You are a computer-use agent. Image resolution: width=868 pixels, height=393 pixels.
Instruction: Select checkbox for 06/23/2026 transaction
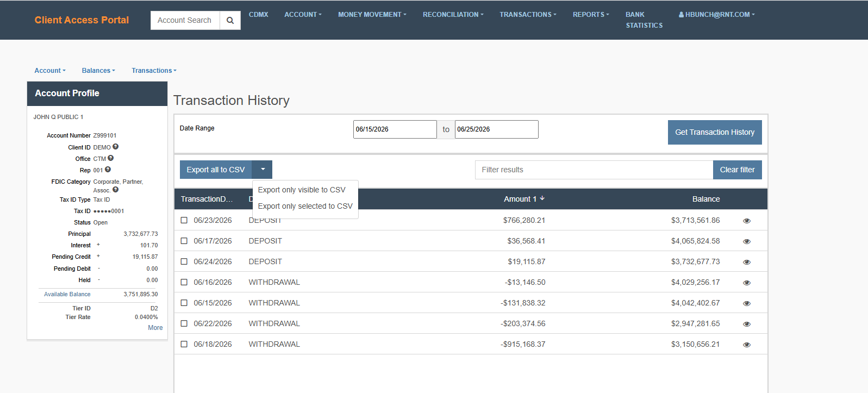(x=184, y=220)
